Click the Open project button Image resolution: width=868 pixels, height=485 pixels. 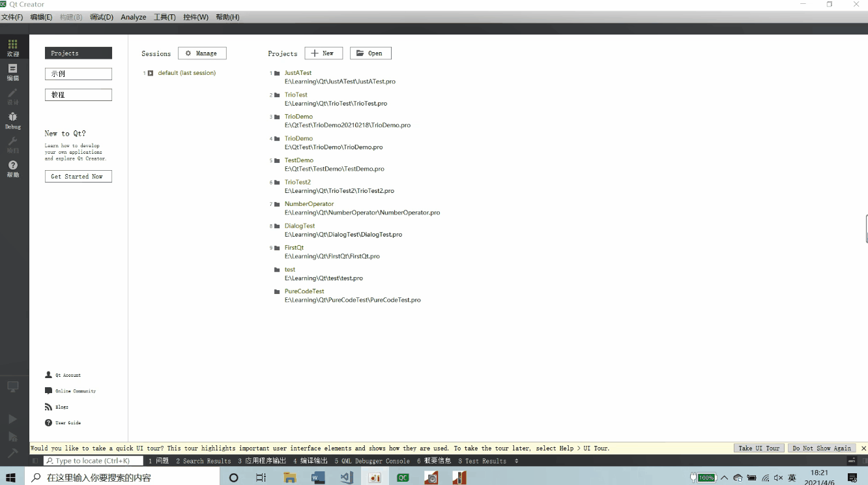(371, 53)
